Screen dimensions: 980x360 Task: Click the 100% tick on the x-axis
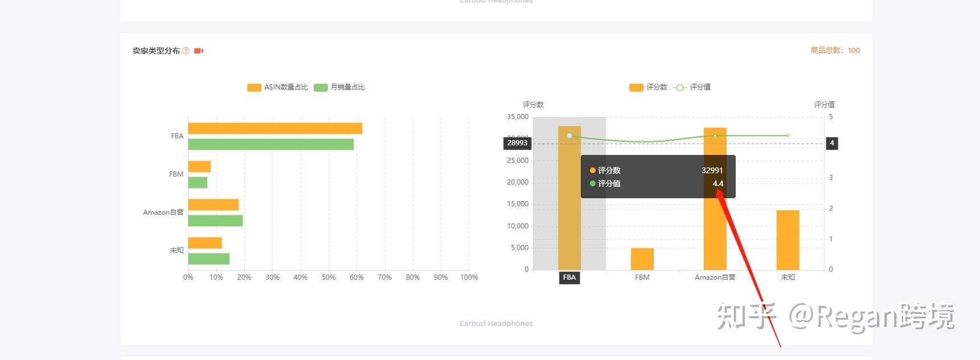click(469, 277)
